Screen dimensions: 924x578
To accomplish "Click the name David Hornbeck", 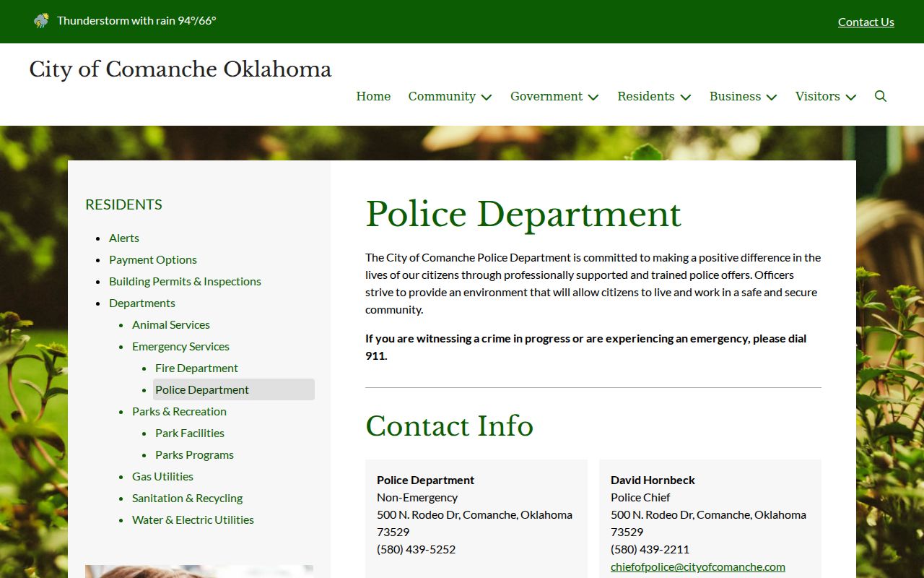I will (x=653, y=480).
